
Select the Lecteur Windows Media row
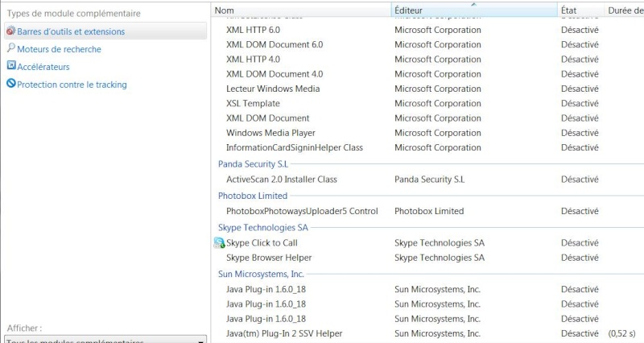pyautogui.click(x=427, y=89)
